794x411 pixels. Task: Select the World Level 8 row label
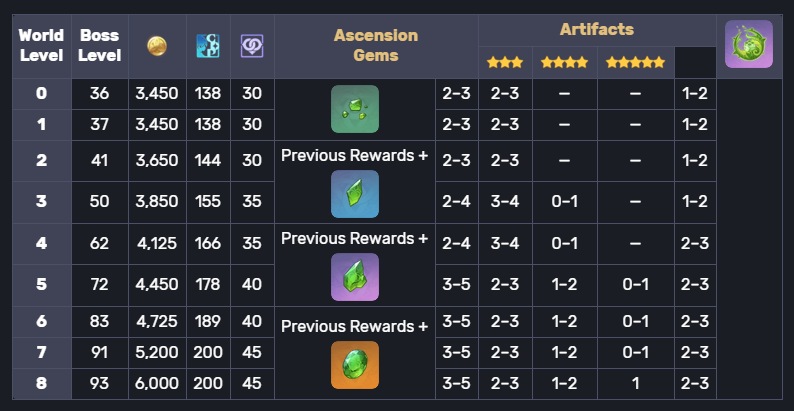(42, 383)
